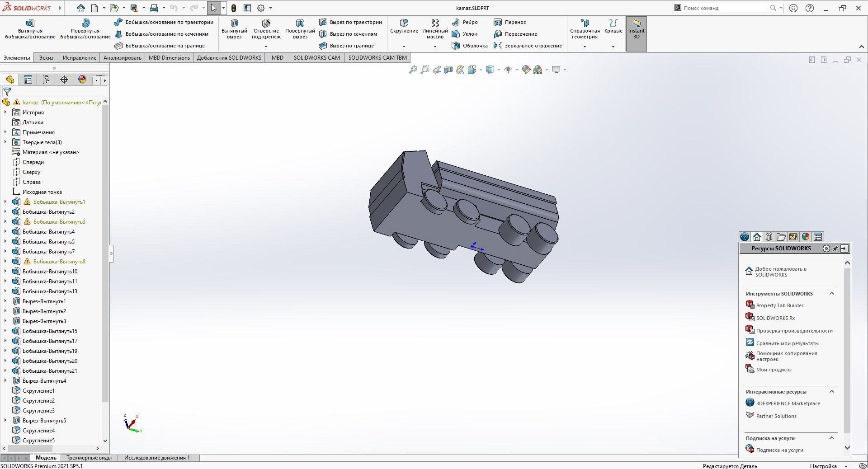Viewport: 868px width, 469px height.
Task: Collapse the Интерактивные ресурсы section
Action: 831,392
